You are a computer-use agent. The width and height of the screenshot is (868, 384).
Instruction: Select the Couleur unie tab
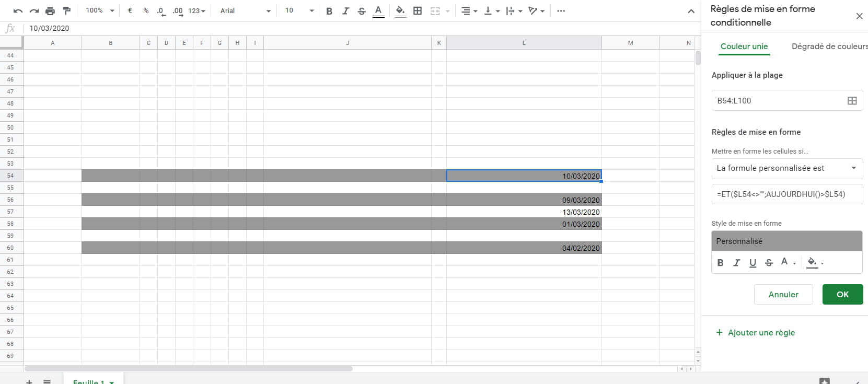(x=744, y=46)
